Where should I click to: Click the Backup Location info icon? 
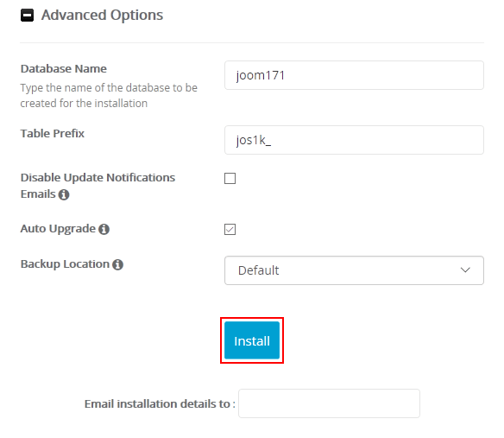point(117,264)
